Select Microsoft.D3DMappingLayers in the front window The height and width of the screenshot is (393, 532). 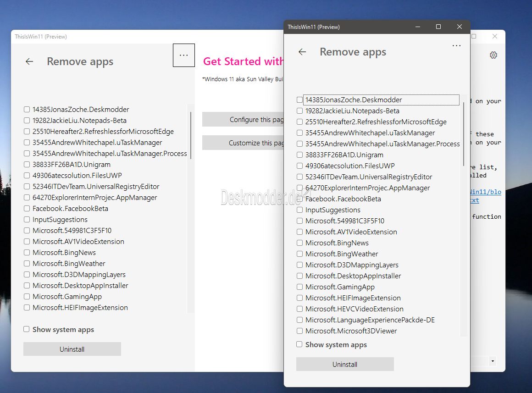tap(299, 265)
